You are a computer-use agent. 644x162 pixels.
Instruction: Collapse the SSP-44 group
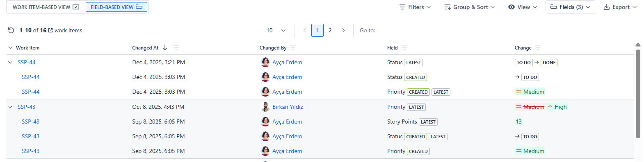click(10, 63)
